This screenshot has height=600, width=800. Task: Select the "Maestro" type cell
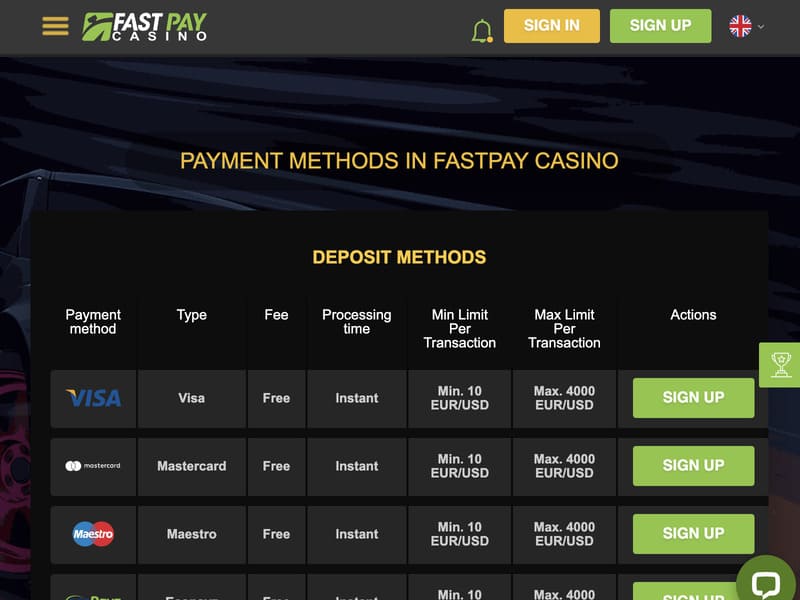(192, 534)
